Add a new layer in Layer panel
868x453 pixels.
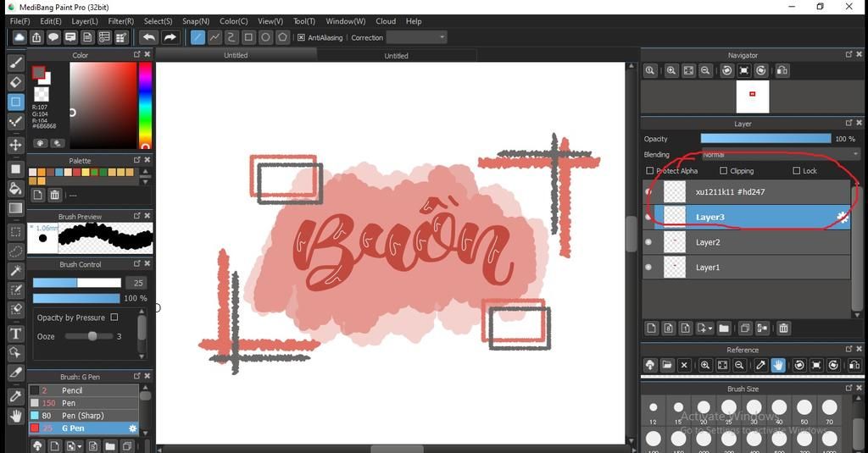[652, 329]
